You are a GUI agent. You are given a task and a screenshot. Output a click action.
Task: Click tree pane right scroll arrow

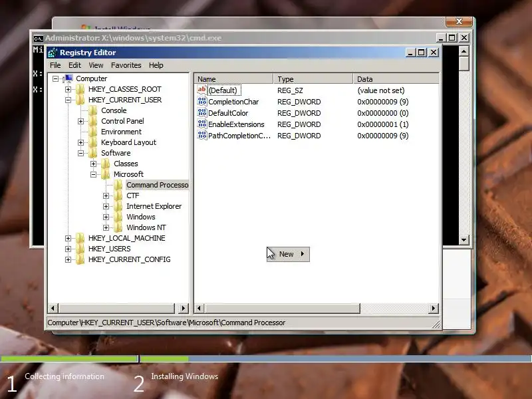point(184,308)
